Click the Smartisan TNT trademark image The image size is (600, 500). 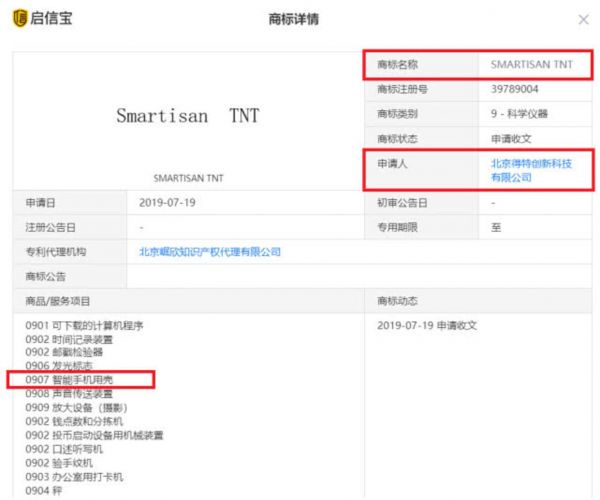tap(188, 116)
